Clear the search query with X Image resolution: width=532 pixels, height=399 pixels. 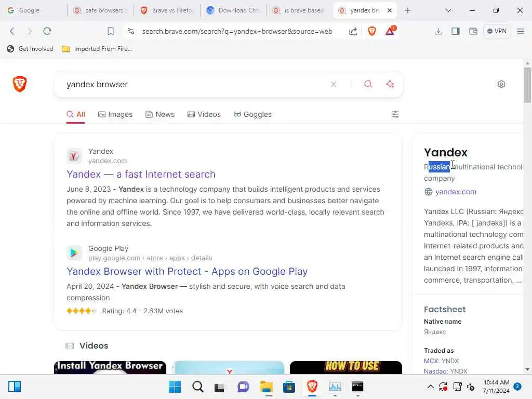[x=334, y=84]
